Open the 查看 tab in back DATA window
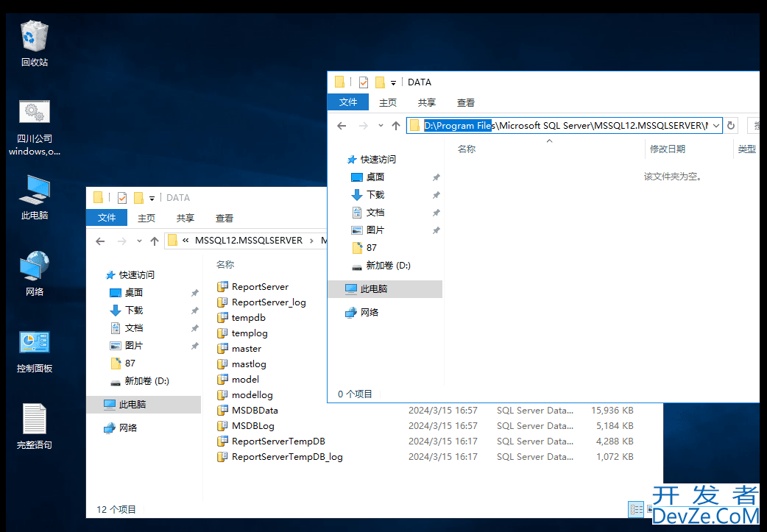This screenshot has height=532, width=767. coord(225,218)
